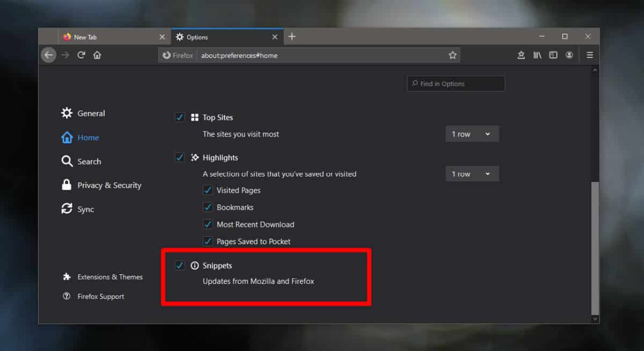Open the Firefox home page icon
The image size is (644, 351).
[97, 55]
